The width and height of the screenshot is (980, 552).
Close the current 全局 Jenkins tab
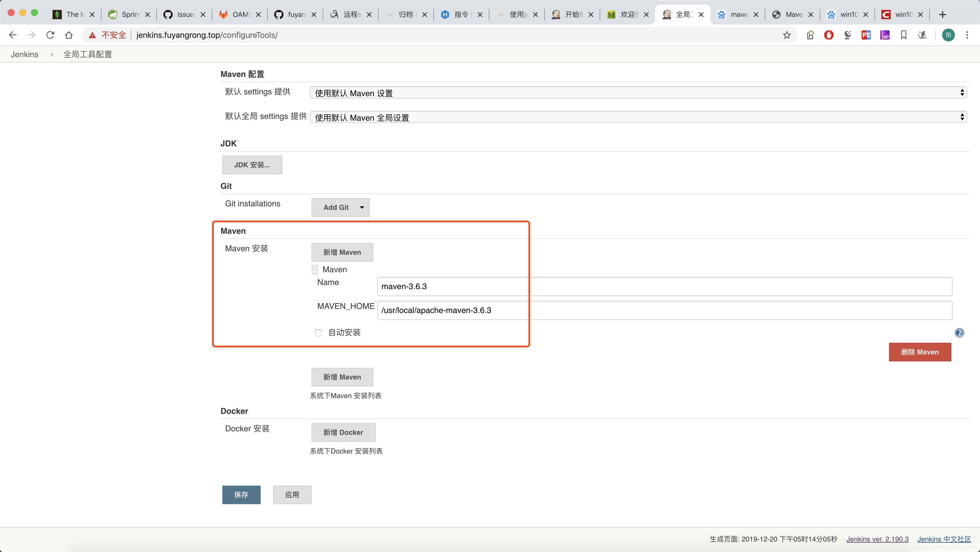(x=701, y=15)
